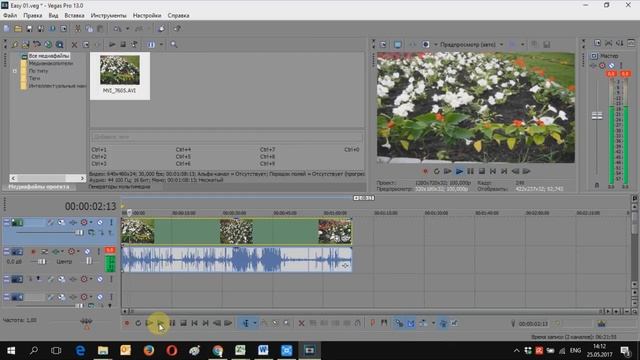Search project media with magnifier icon
The height and width of the screenshot is (360, 640).
pos(174,44)
